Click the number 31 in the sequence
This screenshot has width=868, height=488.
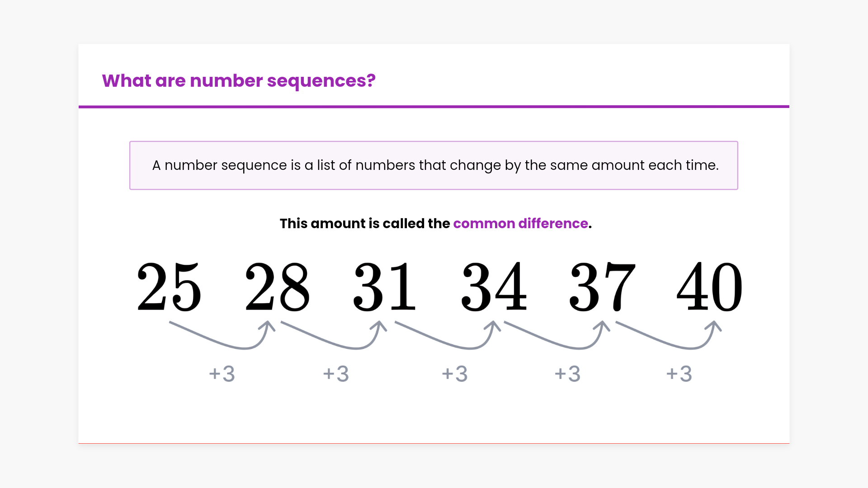385,287
